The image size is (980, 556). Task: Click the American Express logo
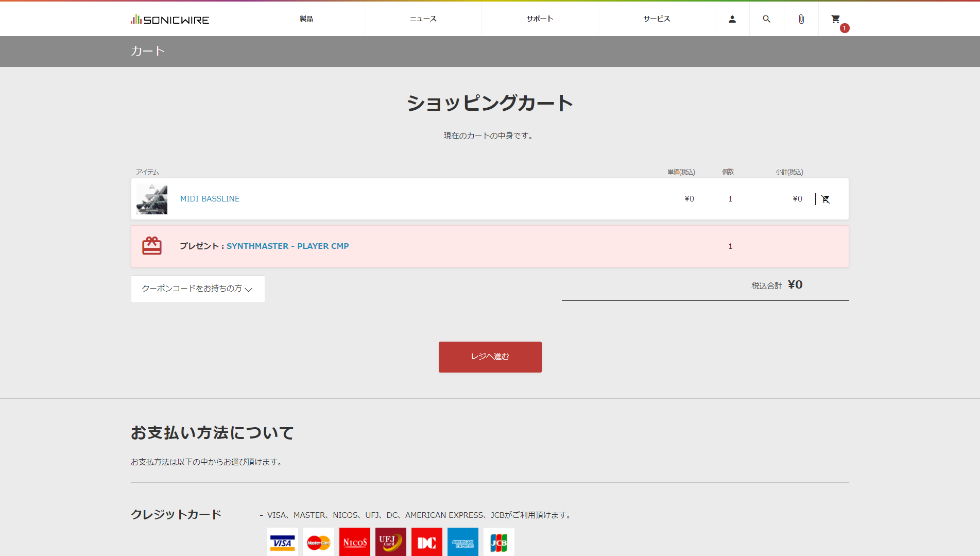pos(462,542)
